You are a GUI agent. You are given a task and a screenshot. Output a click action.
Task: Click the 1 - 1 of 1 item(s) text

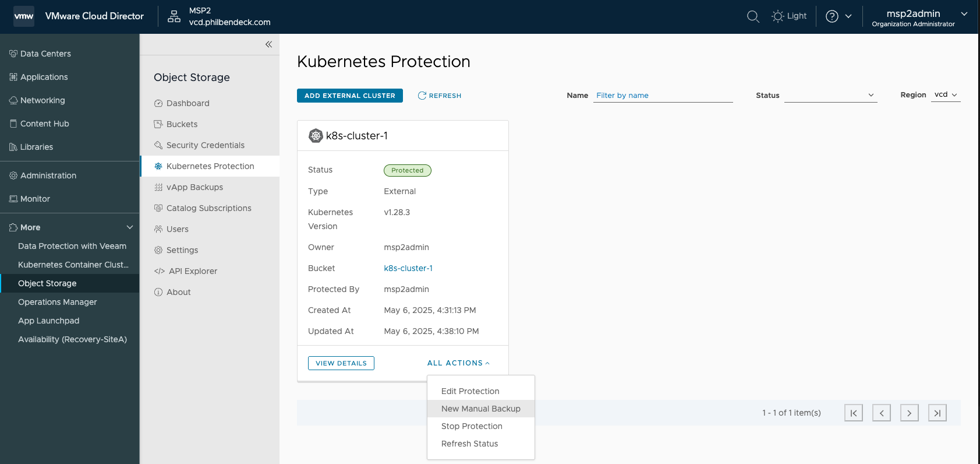(x=791, y=413)
